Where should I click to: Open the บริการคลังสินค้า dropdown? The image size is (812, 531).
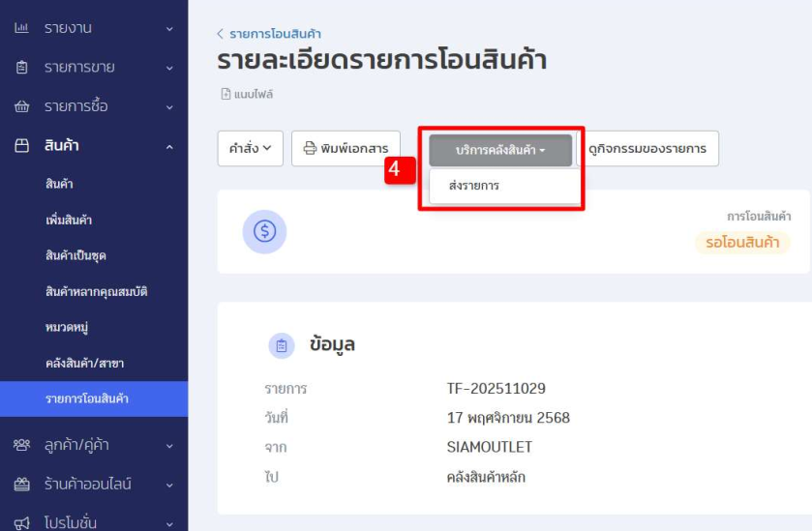click(x=500, y=150)
